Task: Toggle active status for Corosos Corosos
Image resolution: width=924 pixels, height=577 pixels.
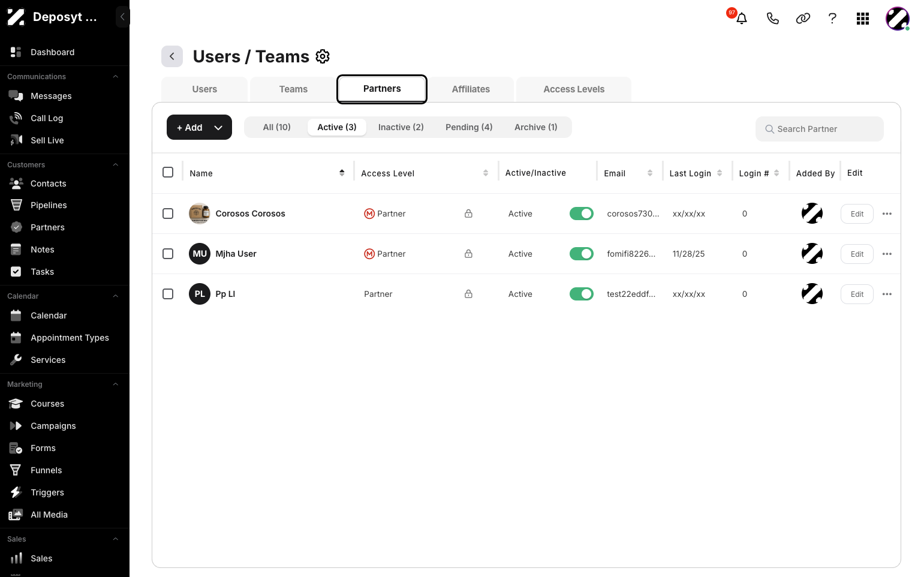Action: point(582,214)
